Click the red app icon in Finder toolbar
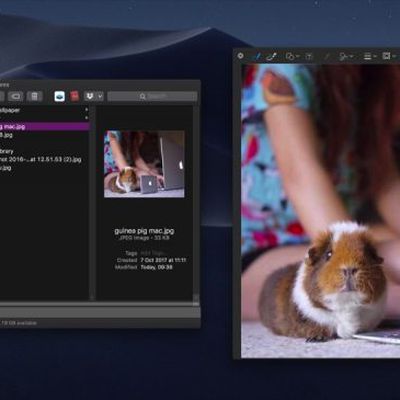The image size is (400, 400). pos(75,96)
